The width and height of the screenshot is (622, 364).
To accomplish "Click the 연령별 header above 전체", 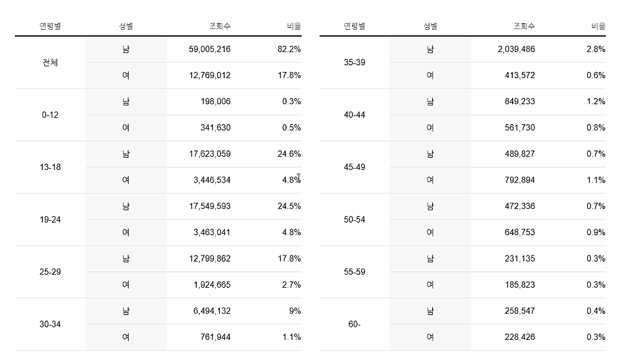I will 50,26.
